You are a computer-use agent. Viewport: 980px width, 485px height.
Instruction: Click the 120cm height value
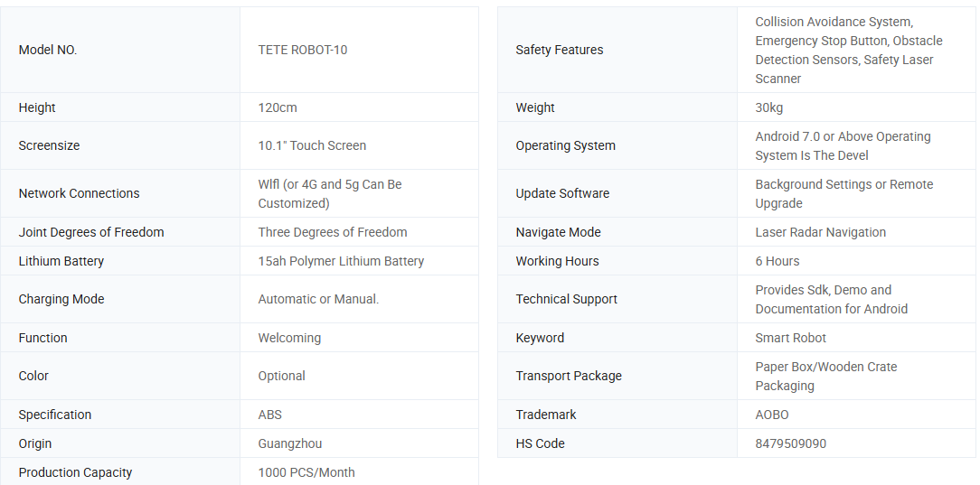pos(278,107)
